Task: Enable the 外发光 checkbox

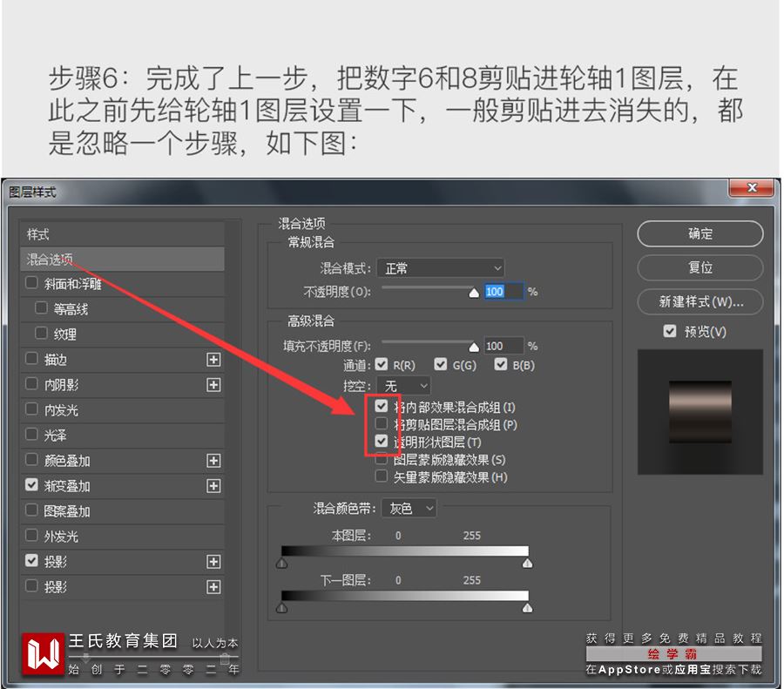Action: point(31,535)
